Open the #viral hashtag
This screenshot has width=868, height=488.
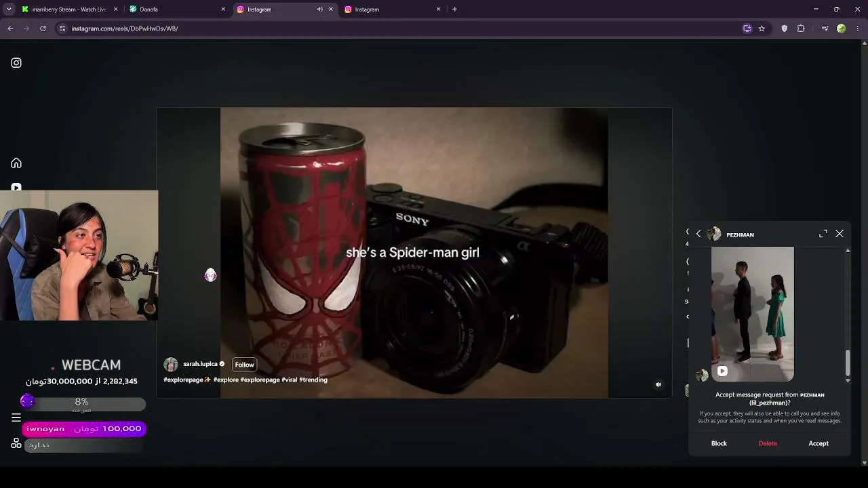289,380
